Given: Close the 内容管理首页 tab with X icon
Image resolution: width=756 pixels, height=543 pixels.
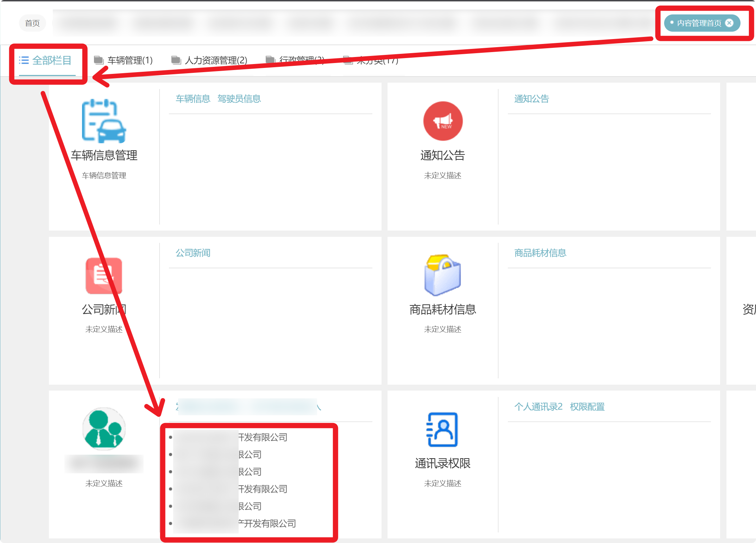Looking at the screenshot, I should click(x=730, y=23).
